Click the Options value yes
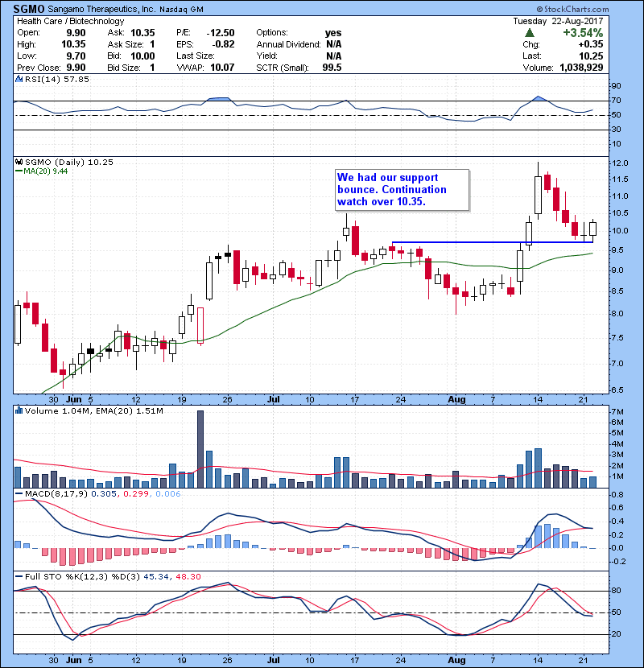 tap(333, 33)
